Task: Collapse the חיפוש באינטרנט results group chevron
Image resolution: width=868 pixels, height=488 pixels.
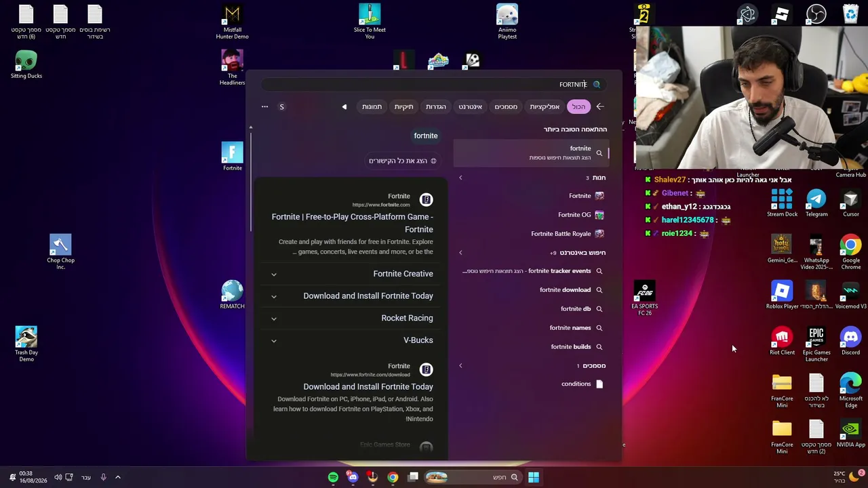Action: 460,253
